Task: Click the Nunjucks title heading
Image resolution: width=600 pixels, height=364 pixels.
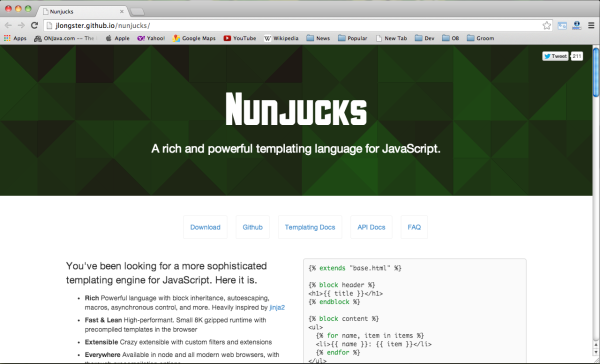Action: (296, 109)
